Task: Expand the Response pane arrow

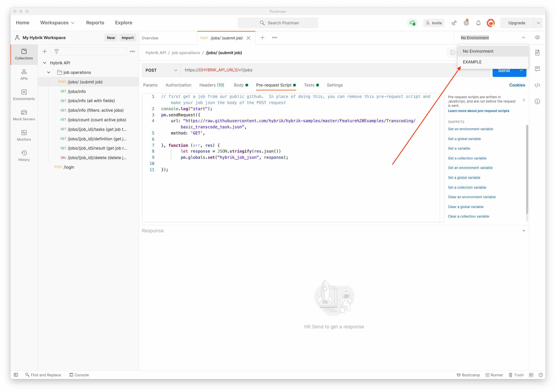Action: tap(524, 231)
